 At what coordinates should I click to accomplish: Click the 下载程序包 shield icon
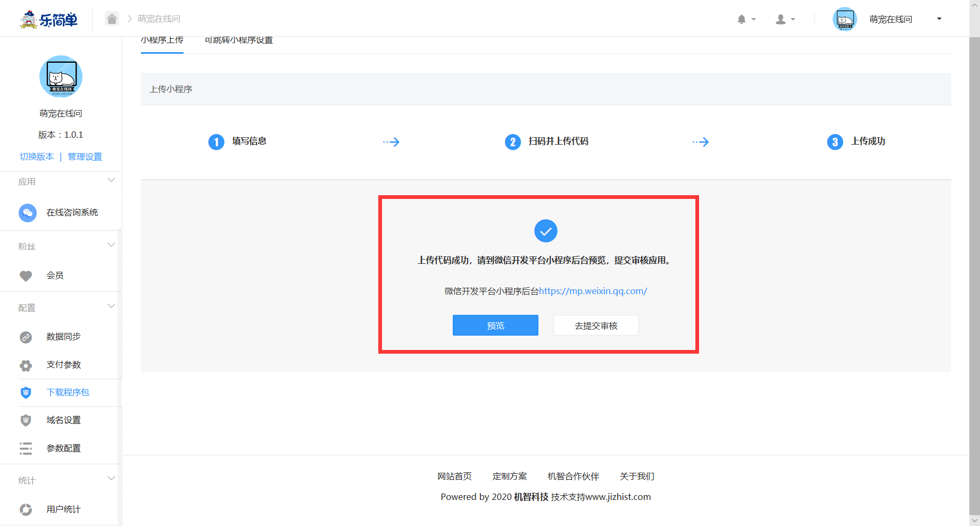click(x=26, y=393)
